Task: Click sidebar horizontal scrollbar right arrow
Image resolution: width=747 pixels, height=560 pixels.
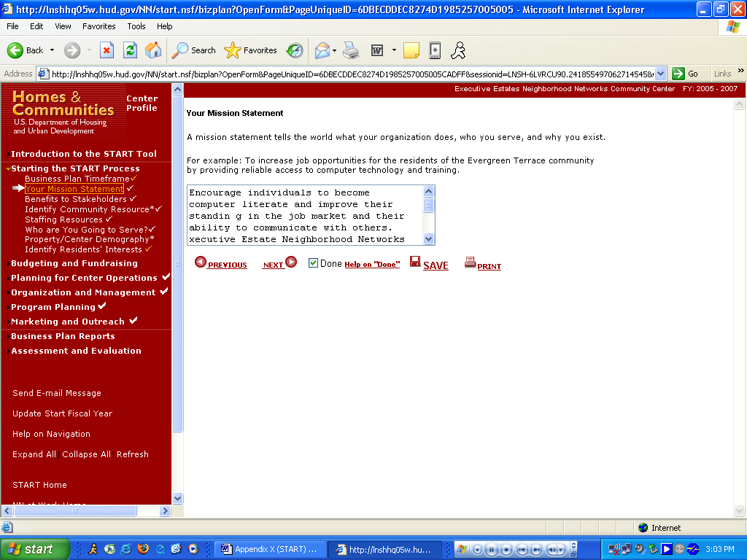Action: [166, 511]
